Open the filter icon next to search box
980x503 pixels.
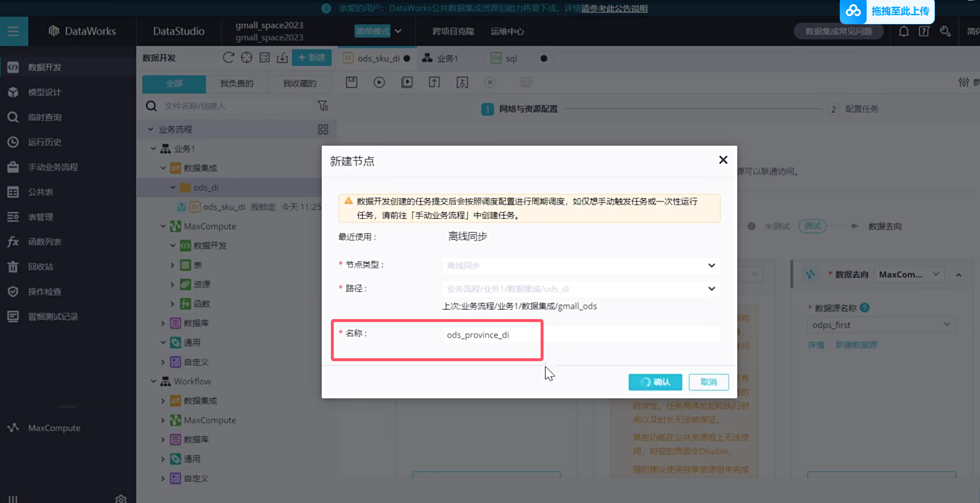tap(323, 106)
